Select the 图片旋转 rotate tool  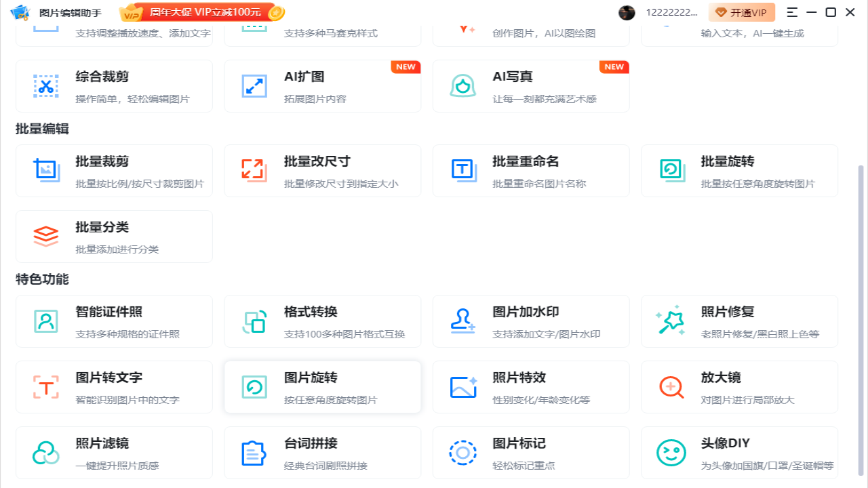323,386
